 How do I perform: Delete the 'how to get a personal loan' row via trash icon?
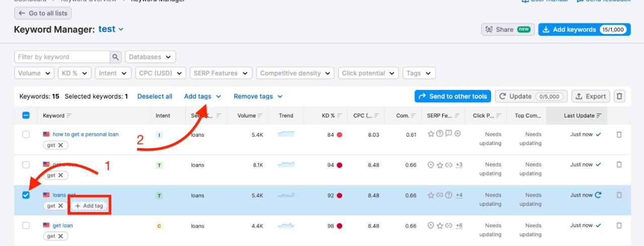click(619, 134)
